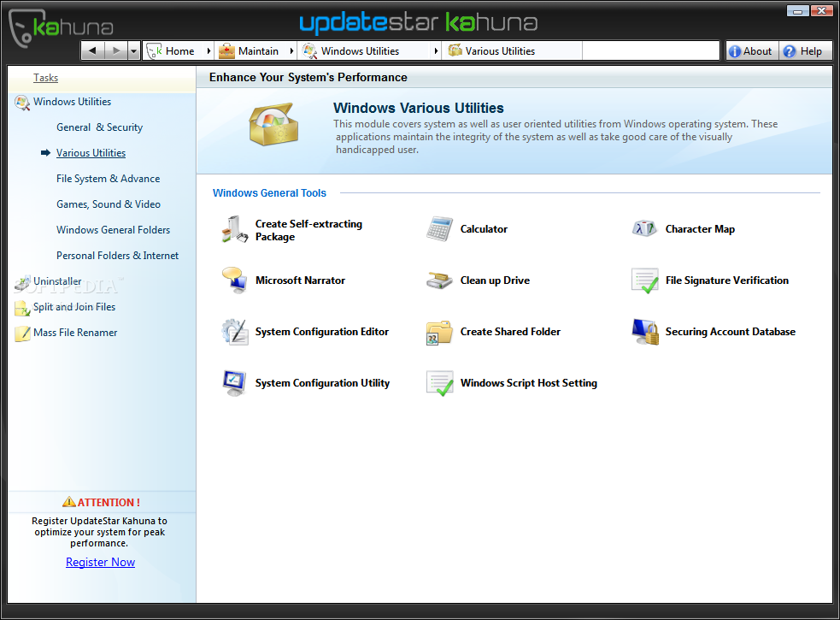Click Securing Account Database label
Screen dimensions: 840x620
(730, 332)
